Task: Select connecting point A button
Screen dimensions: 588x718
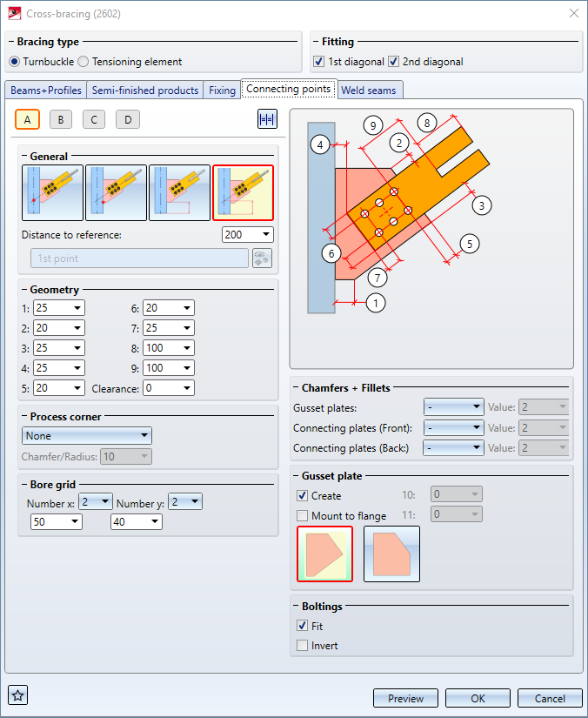Action: coord(28,119)
